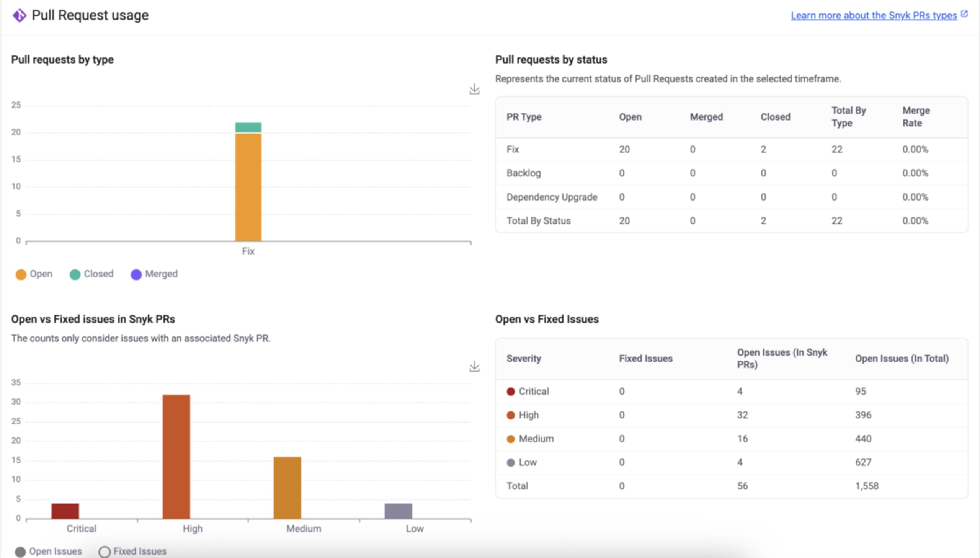The width and height of the screenshot is (980, 558).
Task: Click the Merge Rate column header
Action: [916, 117]
